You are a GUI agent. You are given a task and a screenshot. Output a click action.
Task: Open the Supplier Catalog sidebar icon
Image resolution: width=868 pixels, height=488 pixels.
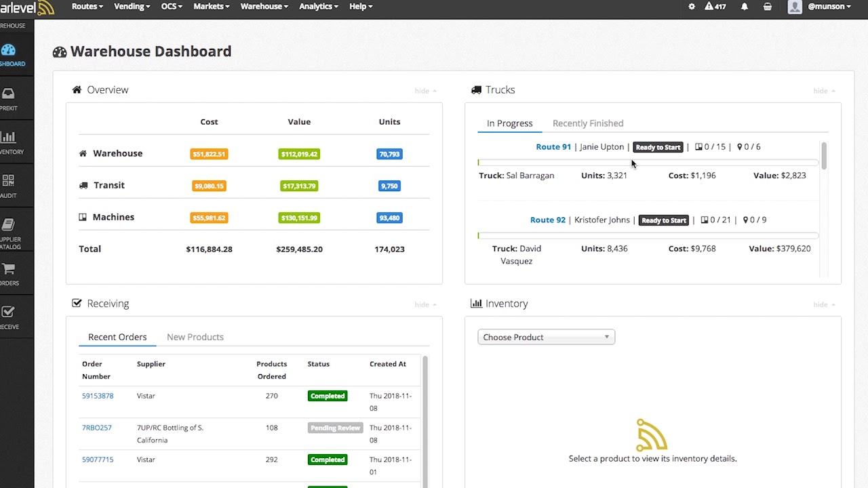point(8,224)
